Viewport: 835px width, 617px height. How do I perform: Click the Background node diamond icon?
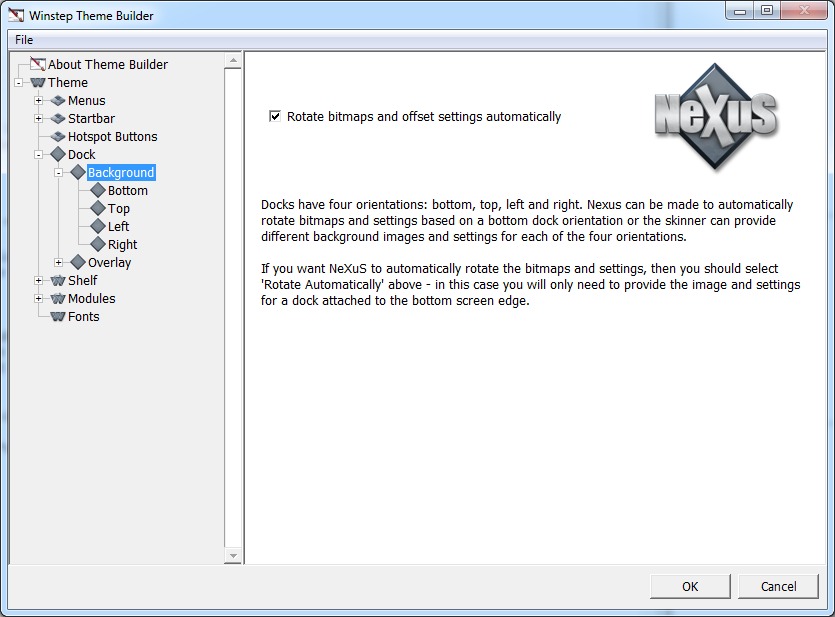coord(78,172)
